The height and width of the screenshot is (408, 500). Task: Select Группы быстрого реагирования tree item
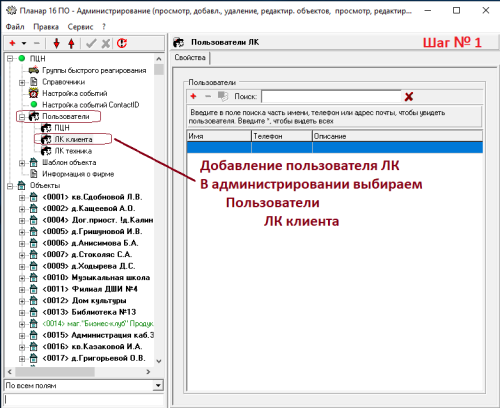tap(94, 70)
